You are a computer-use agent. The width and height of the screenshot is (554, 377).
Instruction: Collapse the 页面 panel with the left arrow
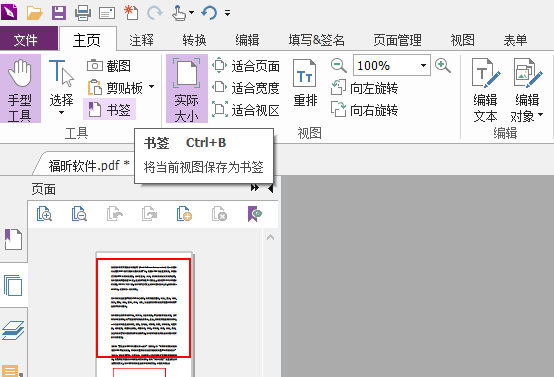(x=270, y=189)
